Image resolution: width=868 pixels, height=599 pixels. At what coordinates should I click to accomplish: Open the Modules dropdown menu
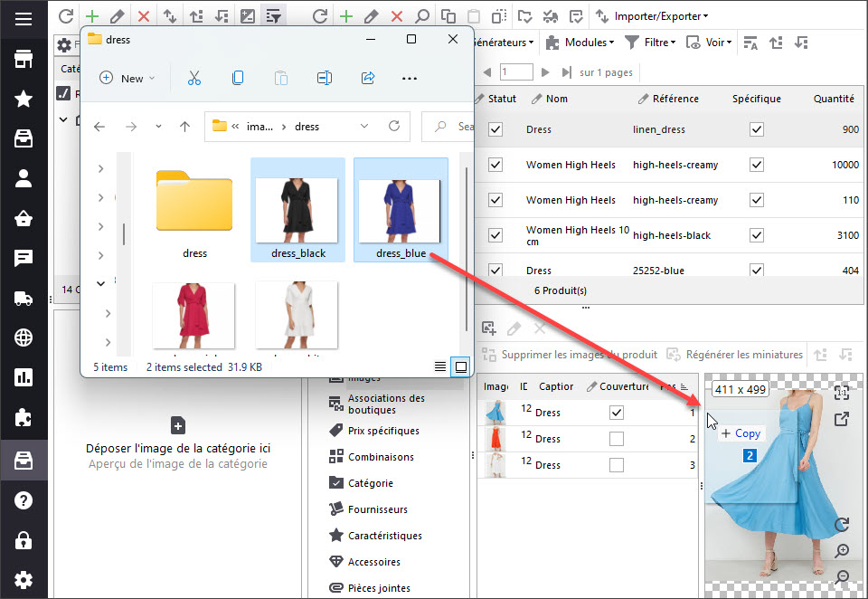[580, 43]
